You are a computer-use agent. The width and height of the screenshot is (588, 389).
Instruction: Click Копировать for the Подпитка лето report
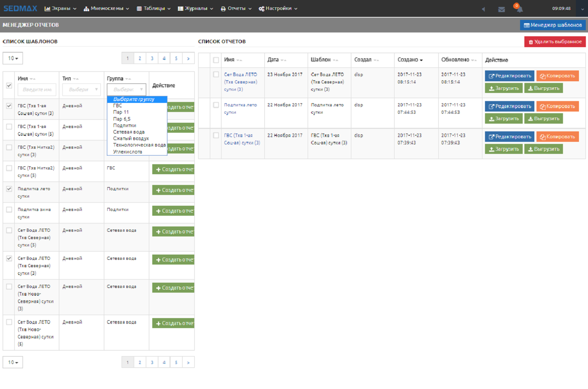tap(557, 106)
